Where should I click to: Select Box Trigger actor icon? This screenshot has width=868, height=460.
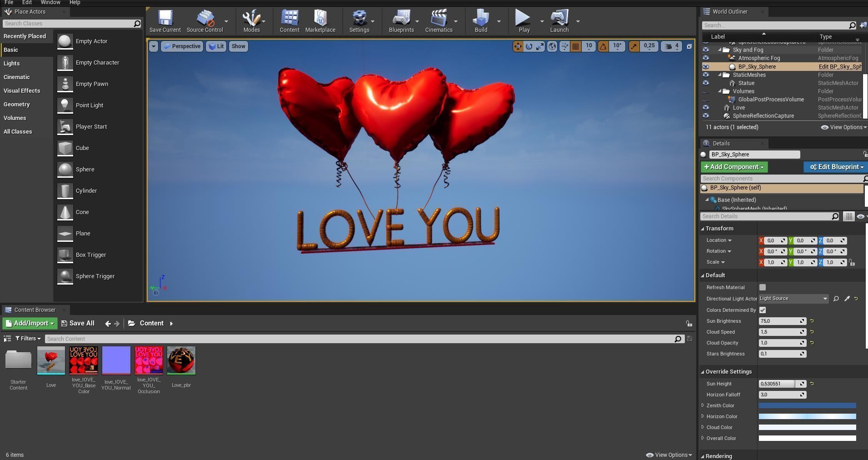click(65, 255)
